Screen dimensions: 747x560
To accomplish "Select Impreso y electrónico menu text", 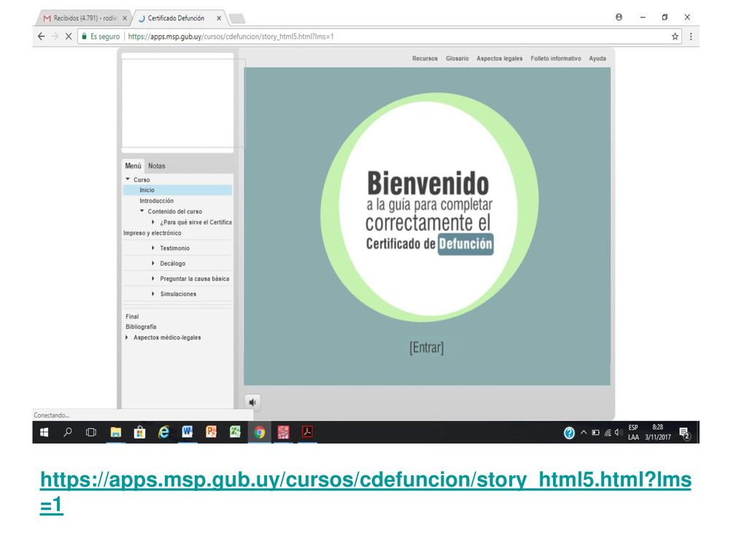I will pyautogui.click(x=152, y=233).
